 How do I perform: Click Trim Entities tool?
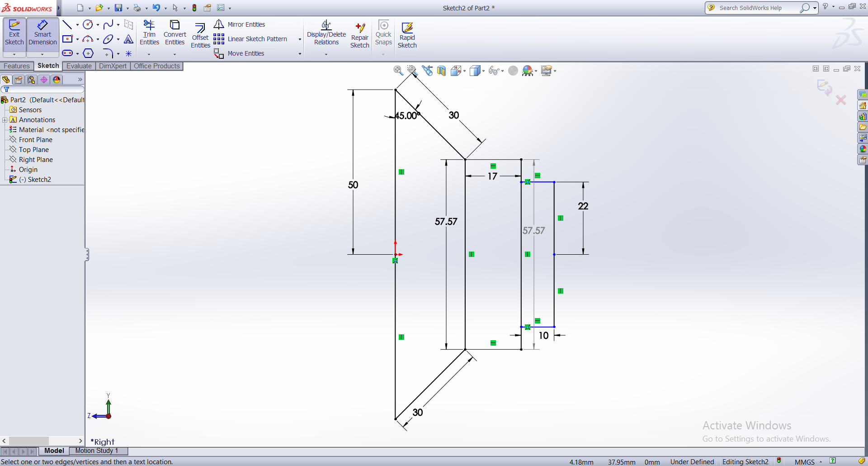point(149,33)
